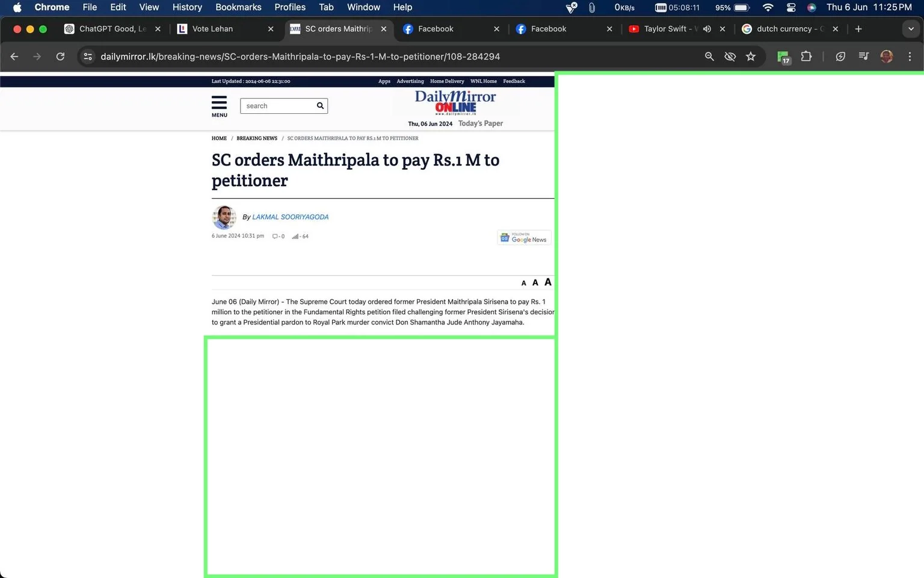This screenshot has height=578, width=924.
Task: Open WNL Home link in top bar
Action: [x=484, y=81]
